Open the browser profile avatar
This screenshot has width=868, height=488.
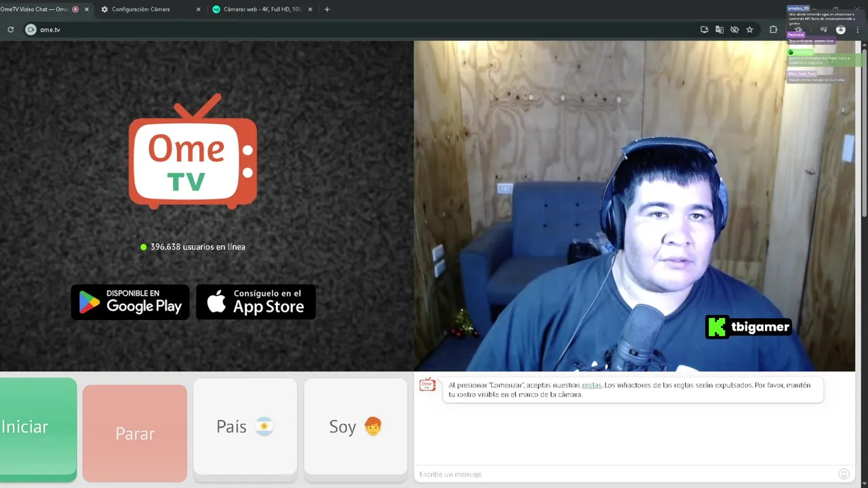pyautogui.click(x=841, y=30)
